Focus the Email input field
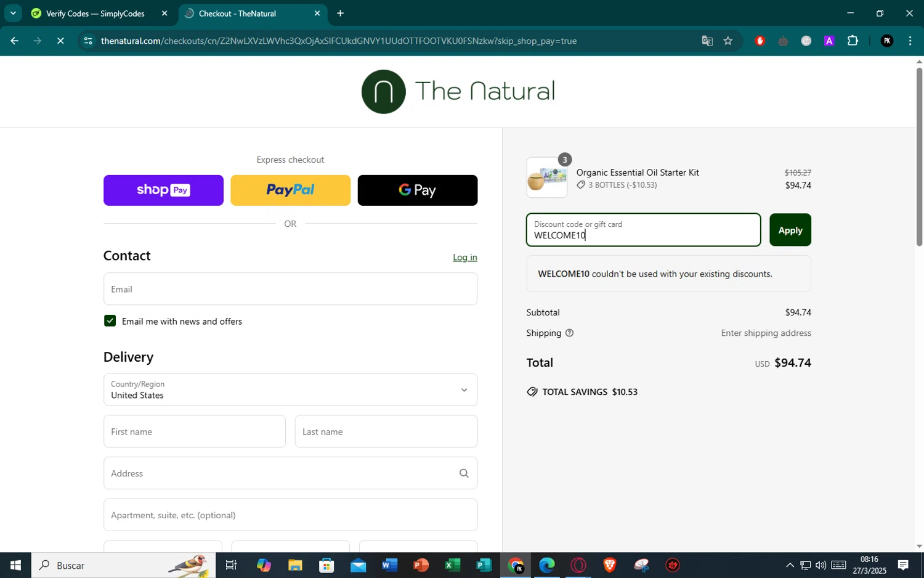The image size is (924, 578). click(290, 289)
